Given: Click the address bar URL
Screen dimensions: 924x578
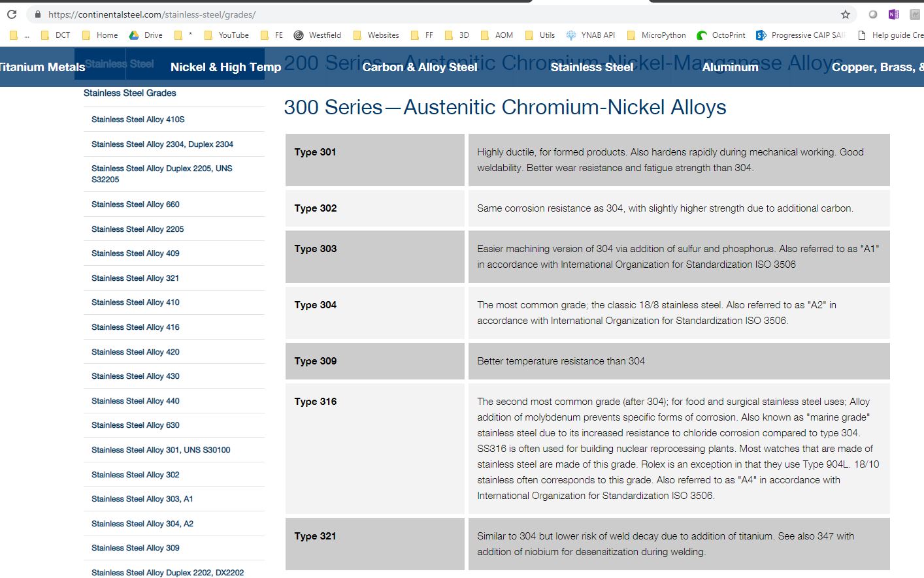Looking at the screenshot, I should click(x=152, y=14).
